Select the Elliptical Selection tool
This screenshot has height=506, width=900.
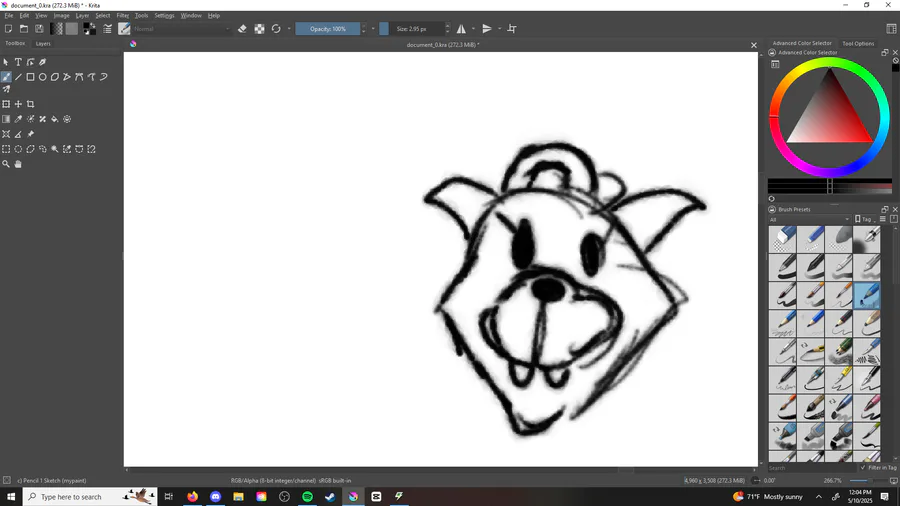click(18, 149)
